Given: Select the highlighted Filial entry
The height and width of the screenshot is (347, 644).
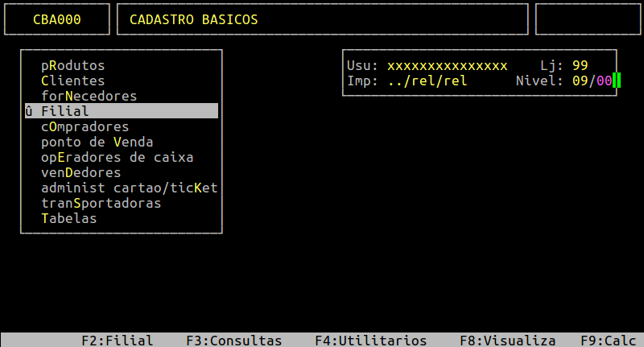Looking at the screenshot, I should tap(64, 111).
